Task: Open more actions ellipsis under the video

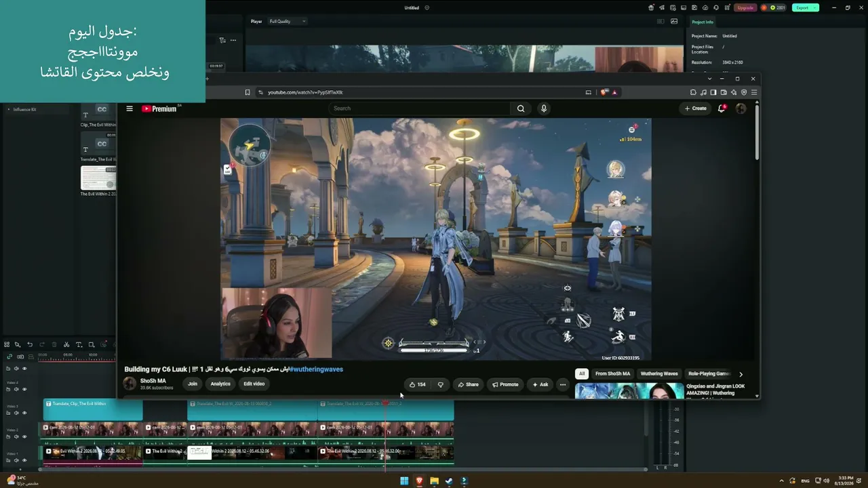Action: tap(562, 384)
